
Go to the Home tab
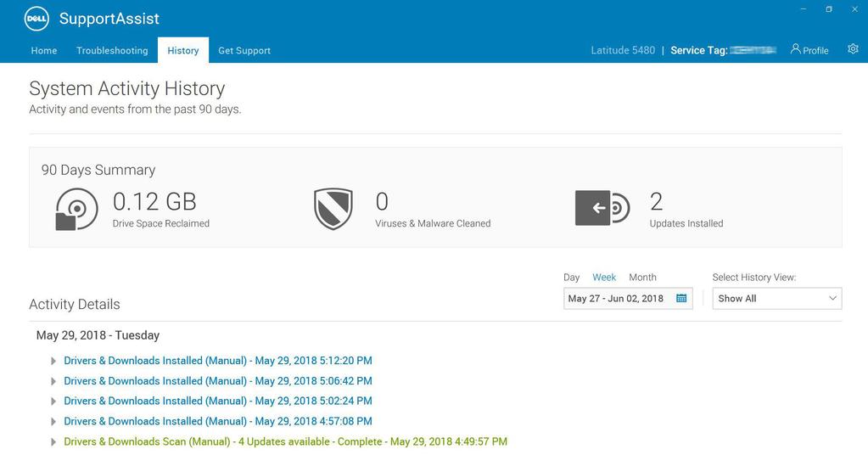(44, 50)
